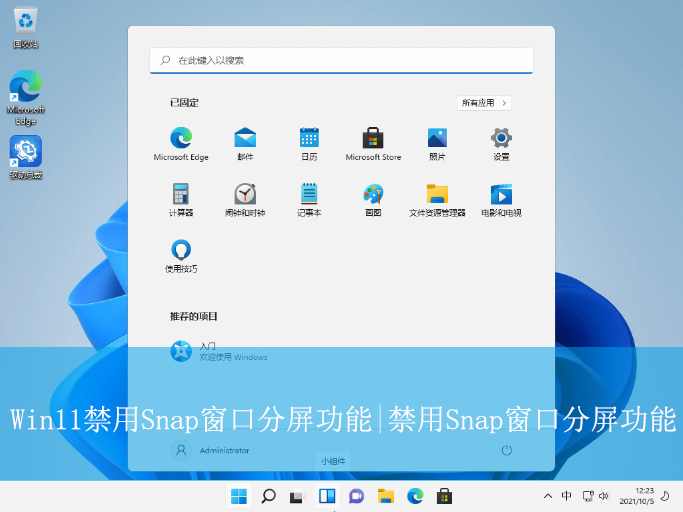Open the recommended 入门 (Get Started) item
Image resolution: width=683 pixels, height=512 pixels.
tap(218, 351)
